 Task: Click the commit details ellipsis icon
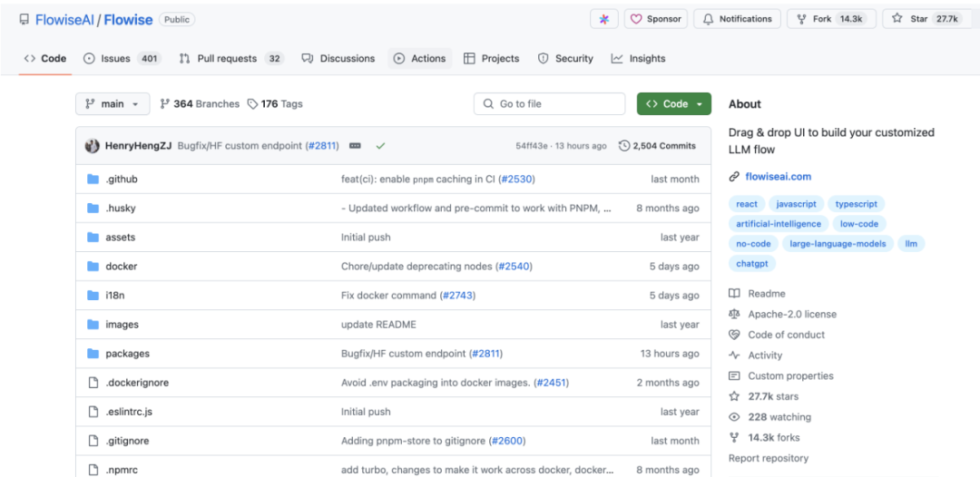click(355, 146)
